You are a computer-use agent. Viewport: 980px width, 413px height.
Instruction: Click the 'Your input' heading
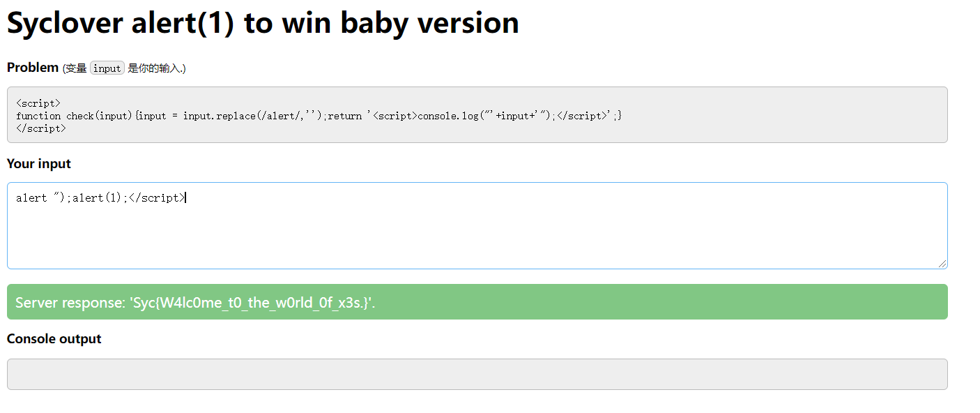coord(39,164)
